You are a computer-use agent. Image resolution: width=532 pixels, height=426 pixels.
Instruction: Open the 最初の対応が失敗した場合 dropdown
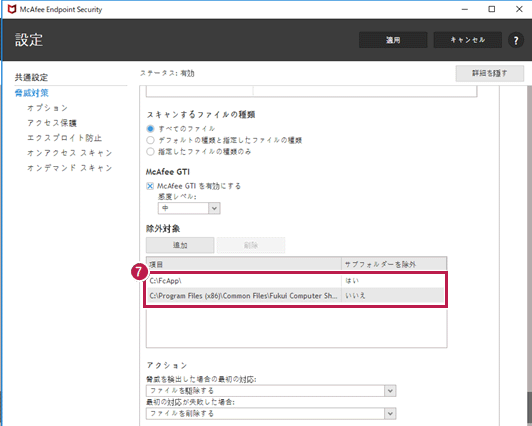pyautogui.click(x=271, y=413)
